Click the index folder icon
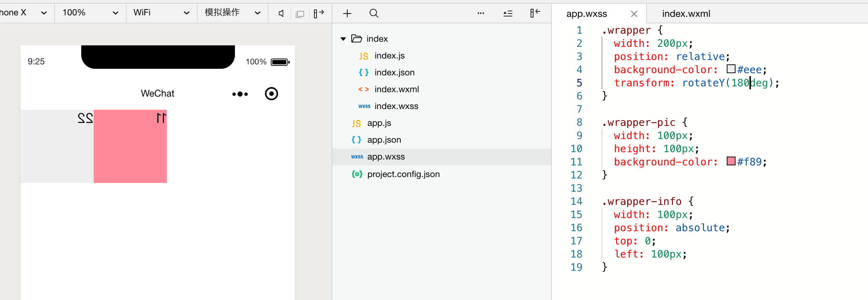Screen dimensions: 868x300 click(x=356, y=38)
